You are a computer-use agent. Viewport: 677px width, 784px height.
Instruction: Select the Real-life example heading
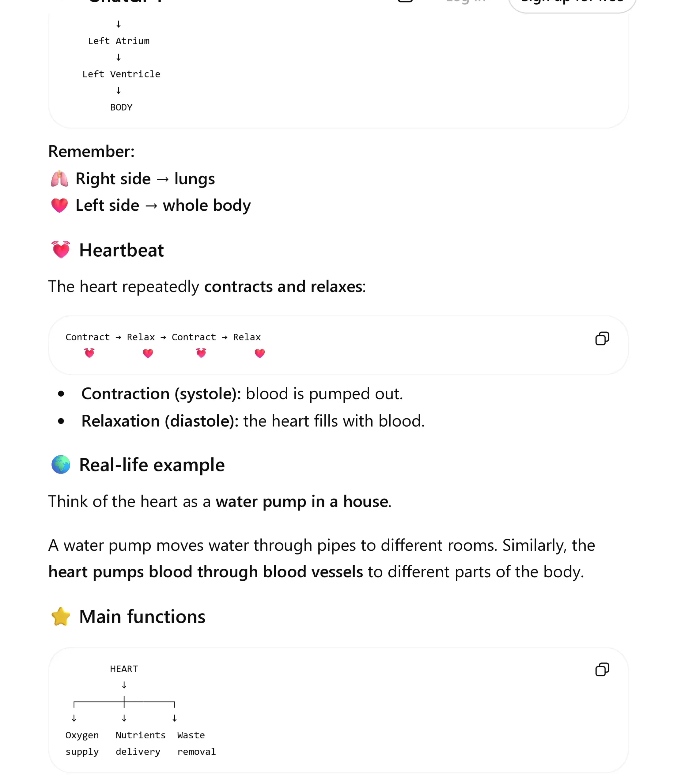(x=152, y=465)
